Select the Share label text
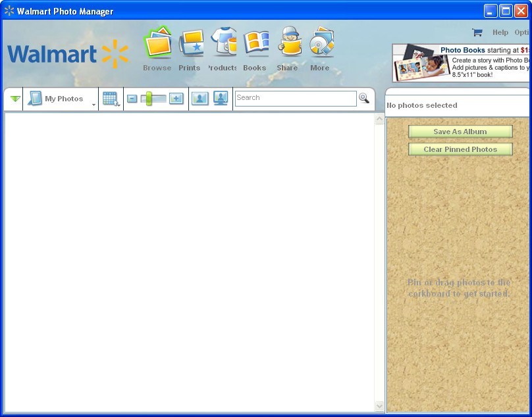The image size is (532, 417). point(287,68)
